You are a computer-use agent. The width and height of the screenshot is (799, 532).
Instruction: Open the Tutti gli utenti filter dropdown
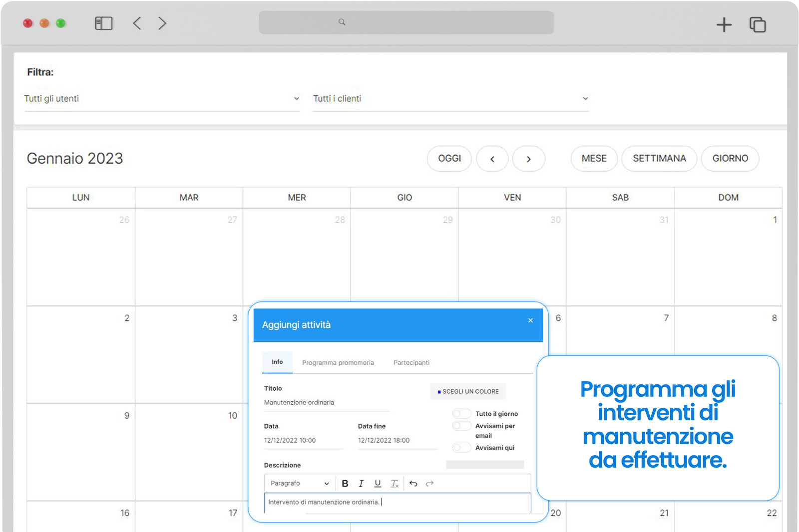162,99
